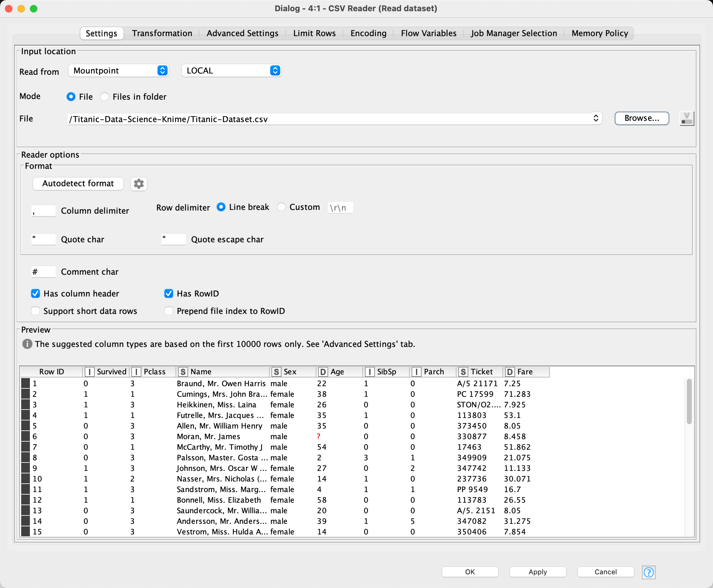The width and height of the screenshot is (713, 588).
Task: Select the Files in folder mode
Action: [x=105, y=97]
